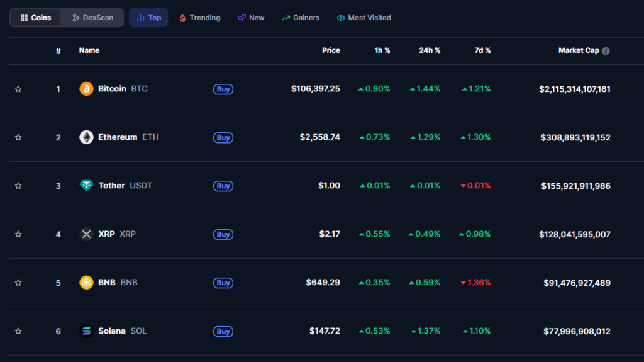Click BNB market cap $91,476,927,489
Viewport: 644px width, 362px height.
click(x=577, y=283)
